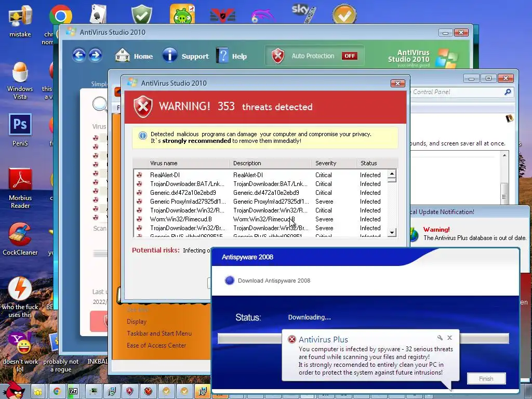Switch to the red X shield taskbar item
532x399 pixels.
(x=148, y=392)
